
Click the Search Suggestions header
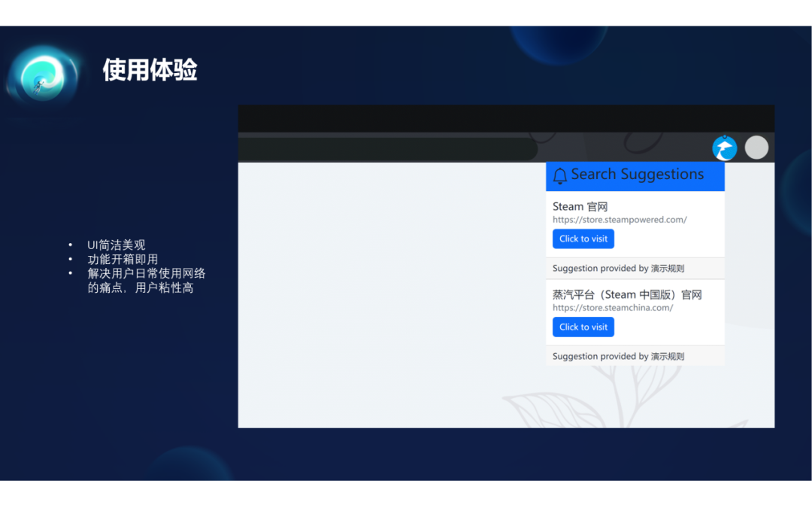click(635, 176)
